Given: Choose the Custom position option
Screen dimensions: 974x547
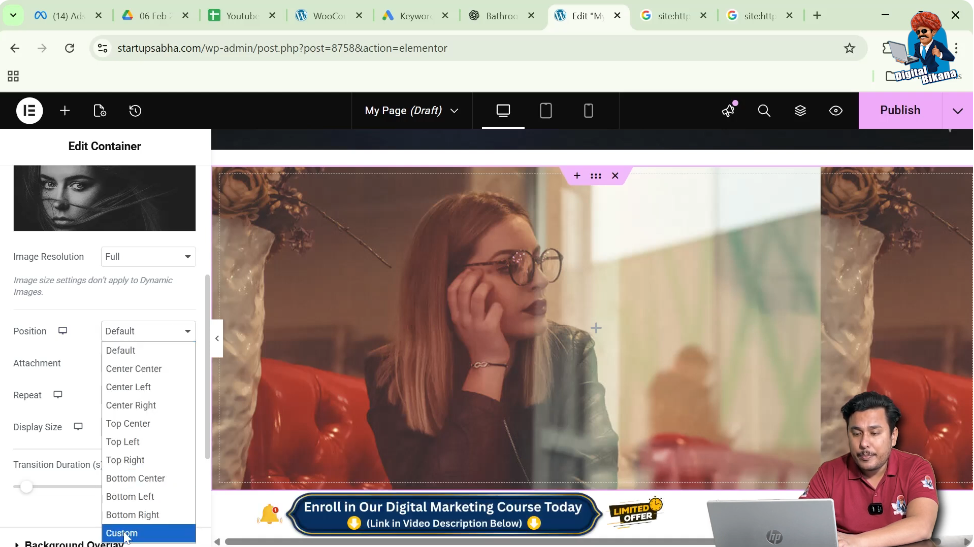Looking at the screenshot, I should pyautogui.click(x=122, y=533).
